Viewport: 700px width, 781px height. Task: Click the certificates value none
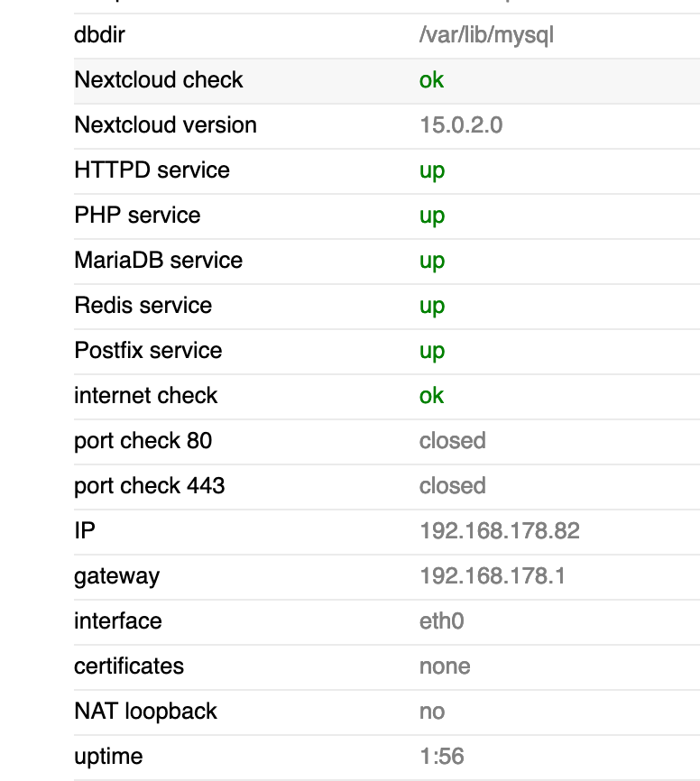point(445,666)
